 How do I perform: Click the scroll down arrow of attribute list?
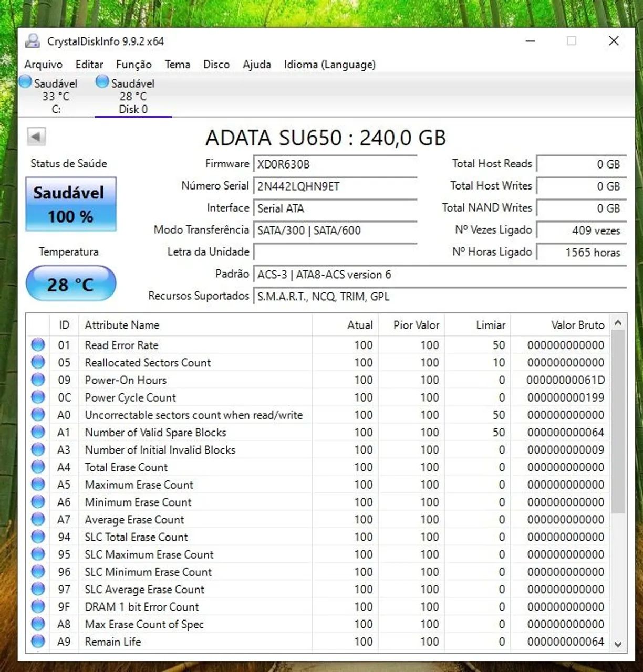[618, 644]
